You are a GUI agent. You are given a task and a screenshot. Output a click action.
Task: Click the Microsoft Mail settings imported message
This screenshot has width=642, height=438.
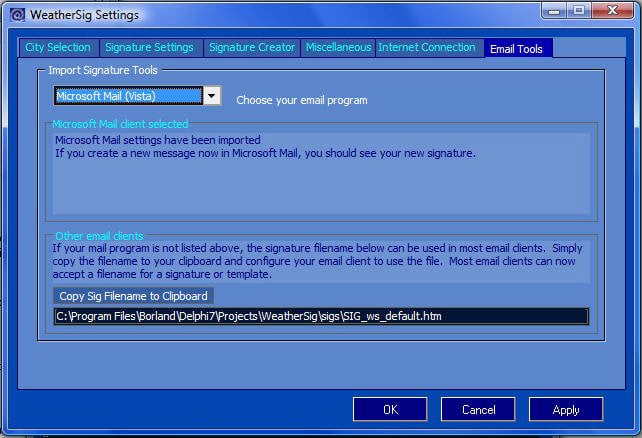click(x=158, y=141)
